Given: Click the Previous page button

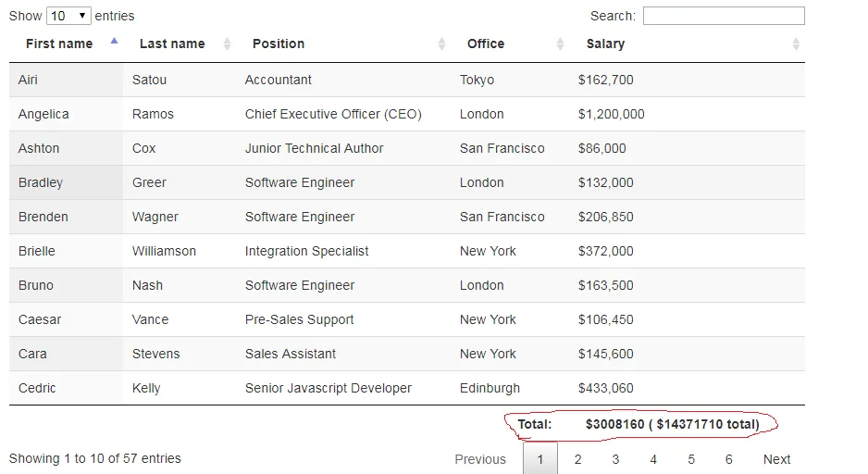Looking at the screenshot, I should [x=480, y=459].
